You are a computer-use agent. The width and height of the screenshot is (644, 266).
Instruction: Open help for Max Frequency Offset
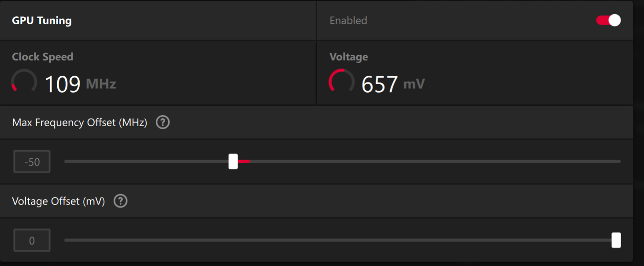tap(163, 122)
